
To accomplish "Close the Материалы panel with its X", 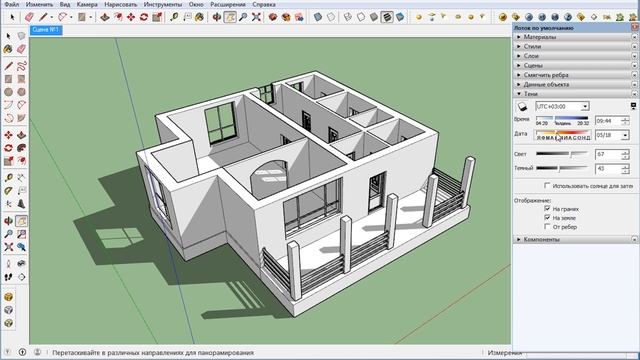I will 634,37.
